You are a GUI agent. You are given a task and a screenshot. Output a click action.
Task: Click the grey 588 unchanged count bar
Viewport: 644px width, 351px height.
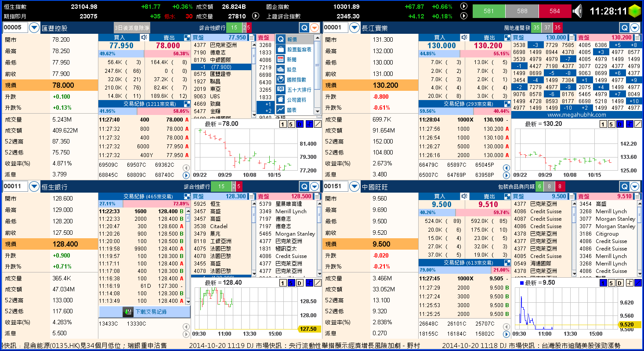tap(522, 11)
